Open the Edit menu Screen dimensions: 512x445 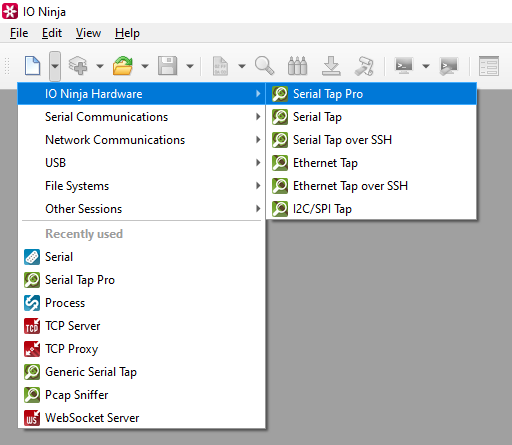click(52, 33)
